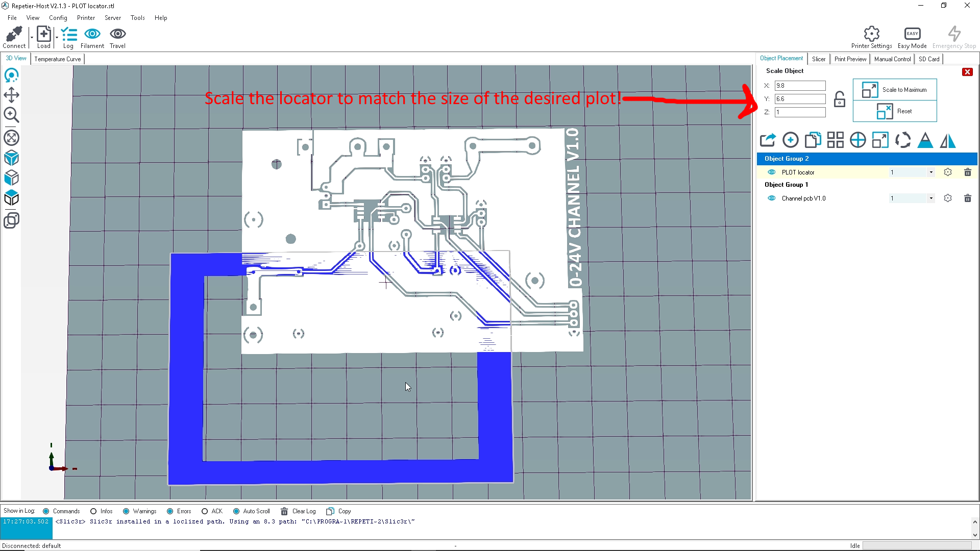Open the Config menu
The width and height of the screenshot is (980, 551).
[x=58, y=17]
